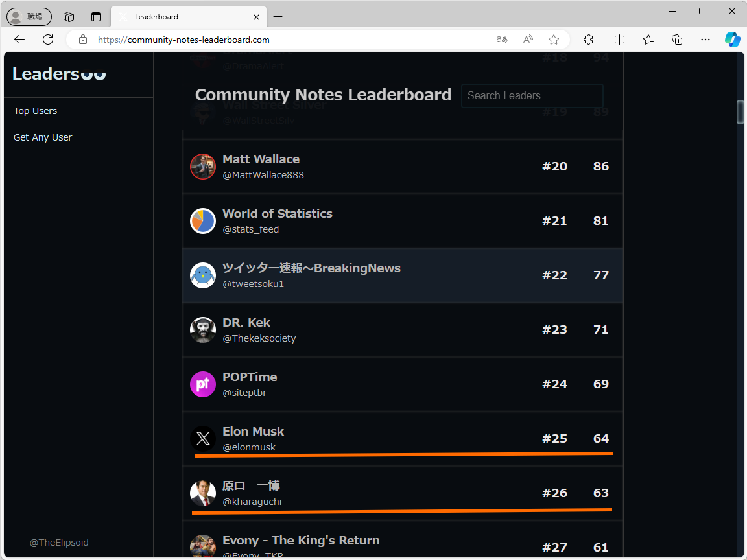
Task: Click the browser back arrow
Action: point(19,40)
